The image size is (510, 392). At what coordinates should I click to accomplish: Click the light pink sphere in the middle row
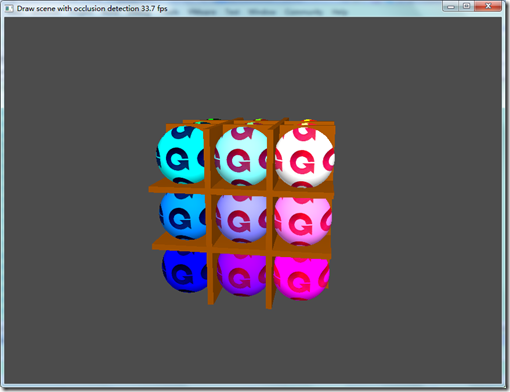(303, 221)
